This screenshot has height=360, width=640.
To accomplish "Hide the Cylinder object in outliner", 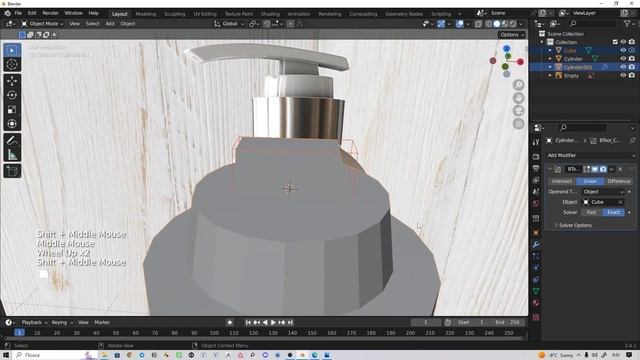I will point(623,59).
